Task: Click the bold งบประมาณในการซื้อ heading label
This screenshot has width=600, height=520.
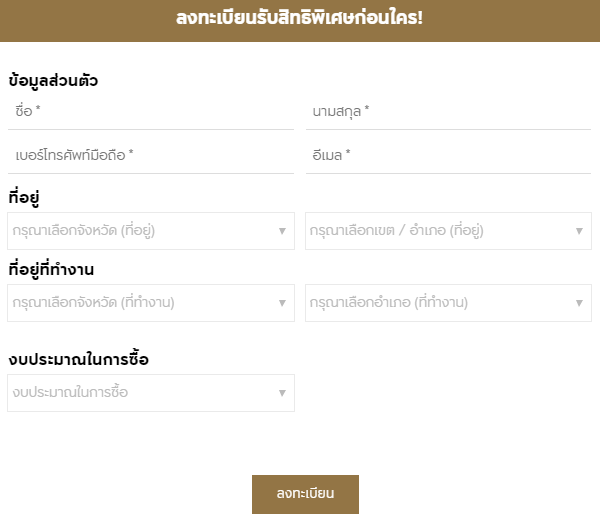Action: 78,359
